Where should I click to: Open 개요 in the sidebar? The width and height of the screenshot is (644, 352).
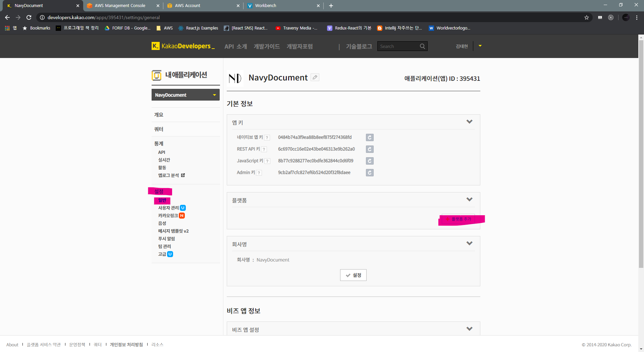point(159,115)
